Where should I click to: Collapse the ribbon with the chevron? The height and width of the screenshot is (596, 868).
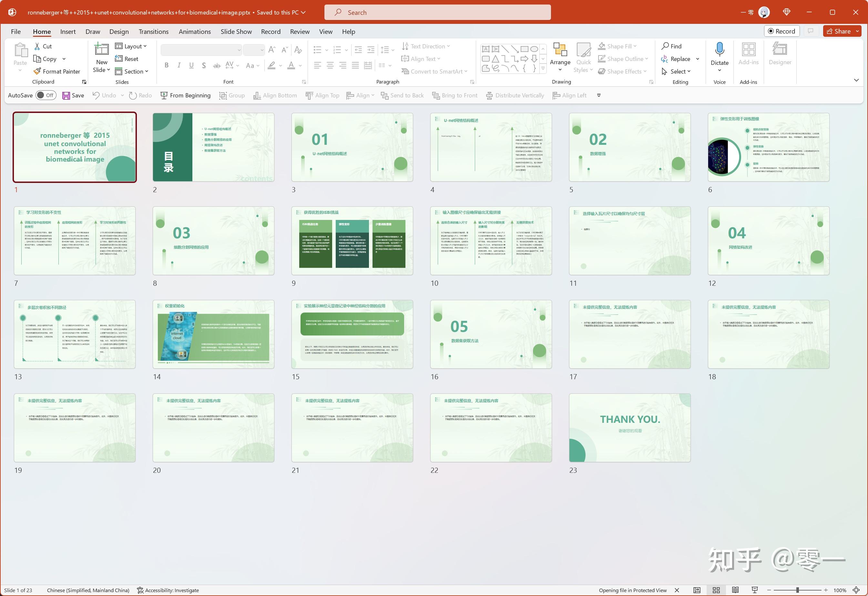(x=856, y=80)
